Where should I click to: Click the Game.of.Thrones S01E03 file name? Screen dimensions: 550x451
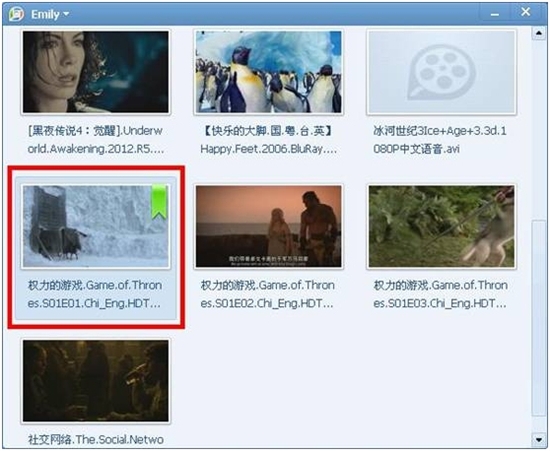coord(441,294)
